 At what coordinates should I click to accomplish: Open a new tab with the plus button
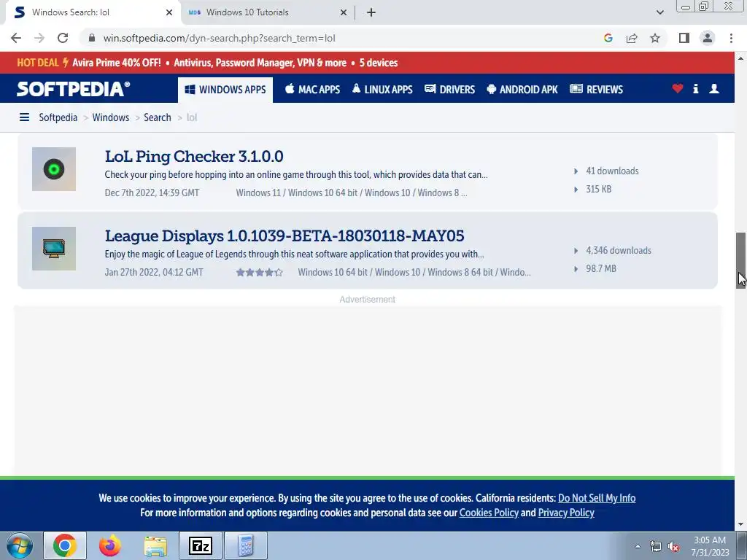371,12
